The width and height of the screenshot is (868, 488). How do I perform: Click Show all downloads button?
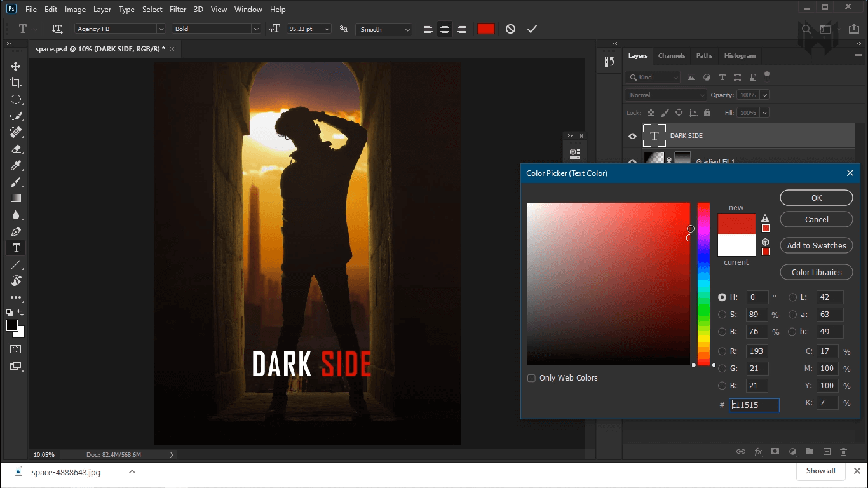click(820, 471)
